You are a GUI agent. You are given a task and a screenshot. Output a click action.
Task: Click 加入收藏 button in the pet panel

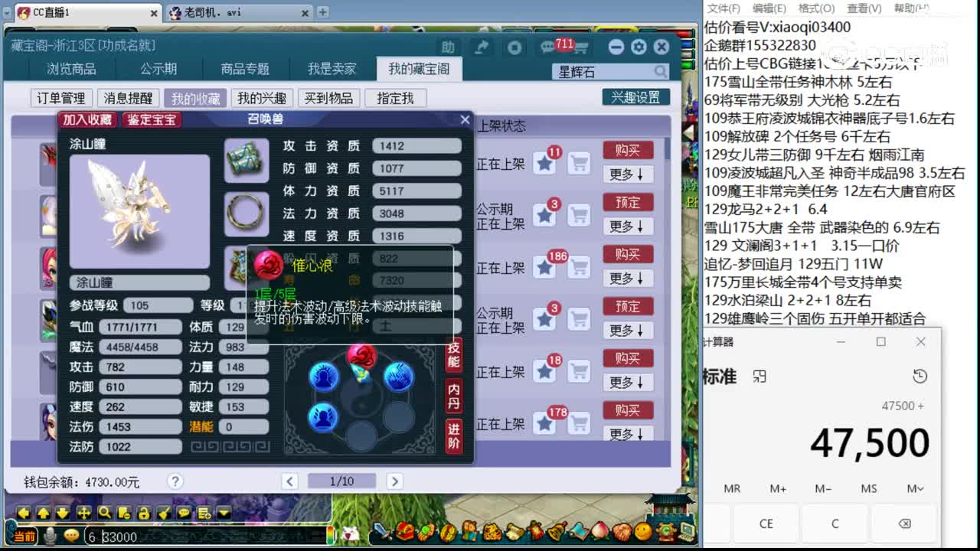click(87, 119)
